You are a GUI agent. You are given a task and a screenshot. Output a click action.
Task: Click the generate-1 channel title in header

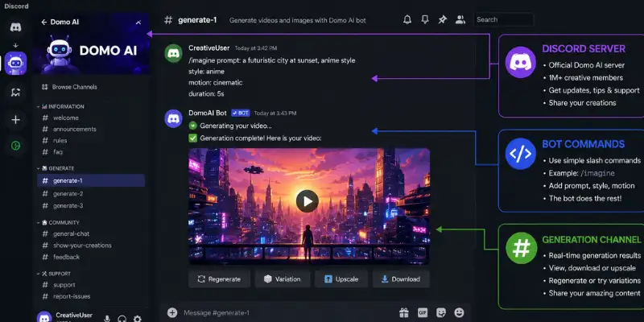pyautogui.click(x=197, y=19)
